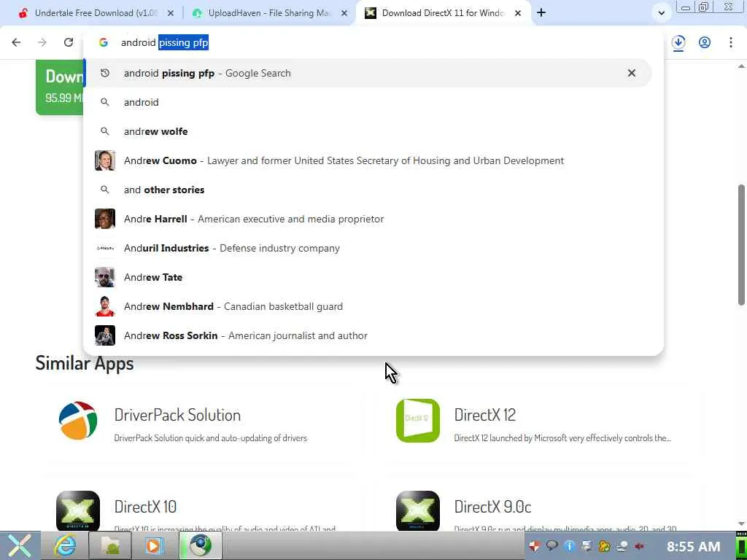Open Chrome's three-dot menu
This screenshot has height=560, width=747.
(x=731, y=42)
